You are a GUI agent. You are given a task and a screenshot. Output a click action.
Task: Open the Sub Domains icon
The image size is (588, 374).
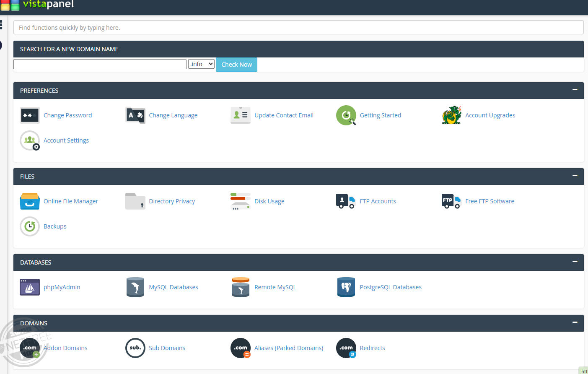click(135, 348)
